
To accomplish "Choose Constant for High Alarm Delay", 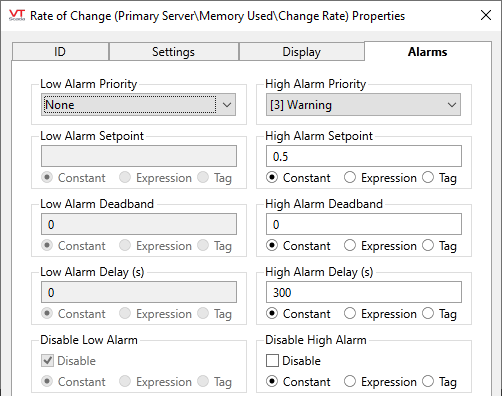I will click(298, 314).
